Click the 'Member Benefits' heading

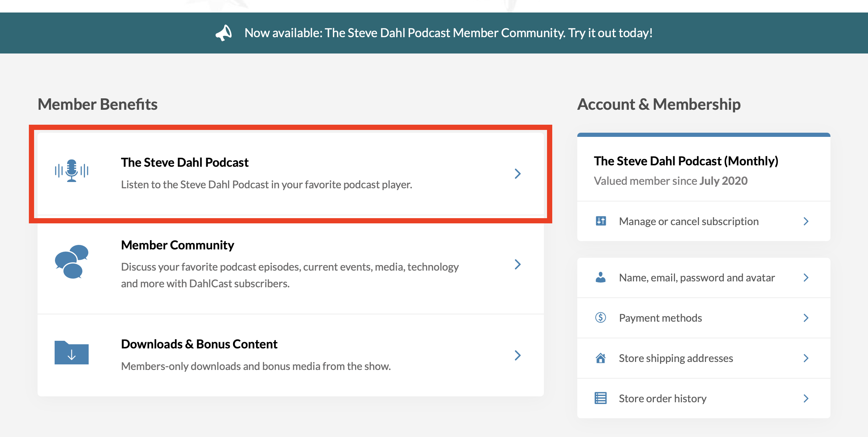(98, 104)
